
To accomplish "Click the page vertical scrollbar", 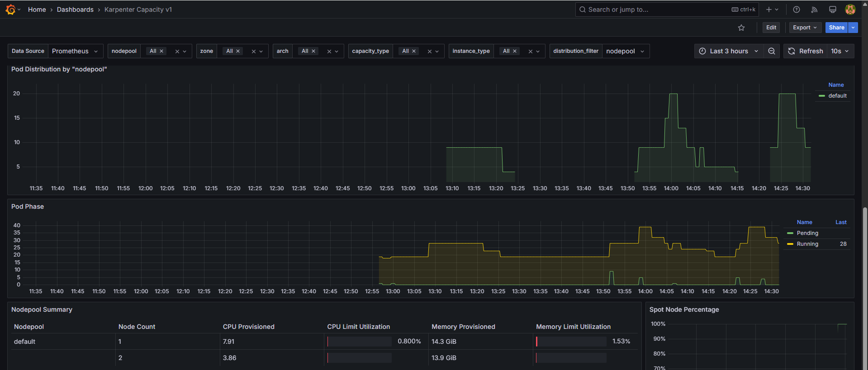I will click(x=865, y=289).
